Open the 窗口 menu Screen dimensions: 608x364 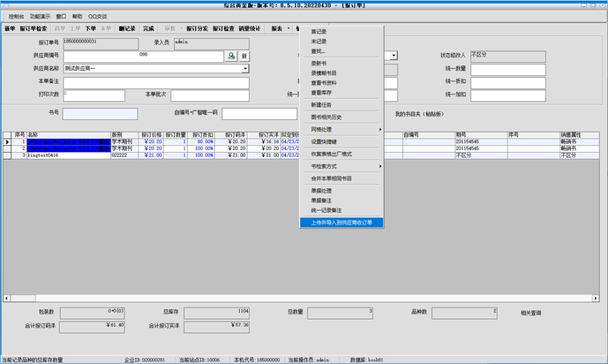[x=61, y=16]
